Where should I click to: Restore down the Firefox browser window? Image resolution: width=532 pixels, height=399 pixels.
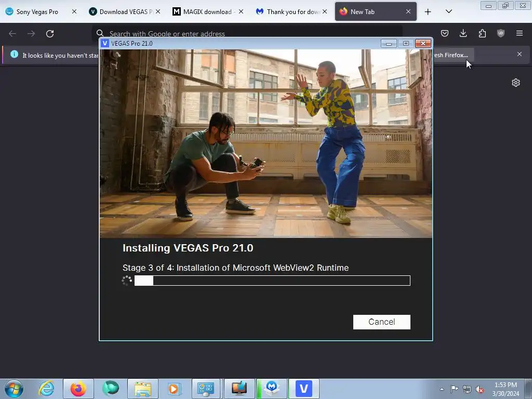tap(505, 5)
